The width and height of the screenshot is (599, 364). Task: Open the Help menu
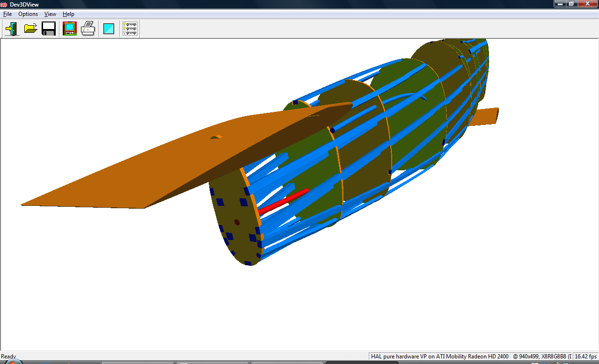coord(68,14)
